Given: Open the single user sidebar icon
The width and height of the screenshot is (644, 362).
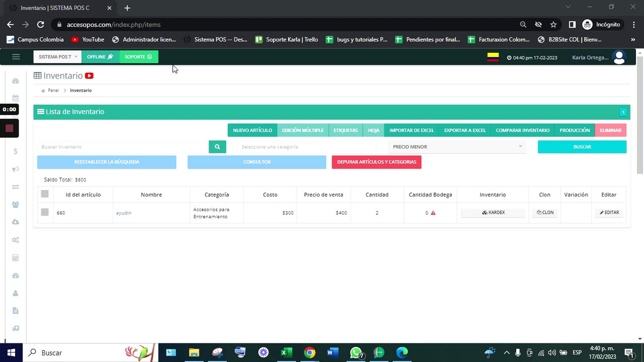Looking at the screenshot, I should click(16, 293).
